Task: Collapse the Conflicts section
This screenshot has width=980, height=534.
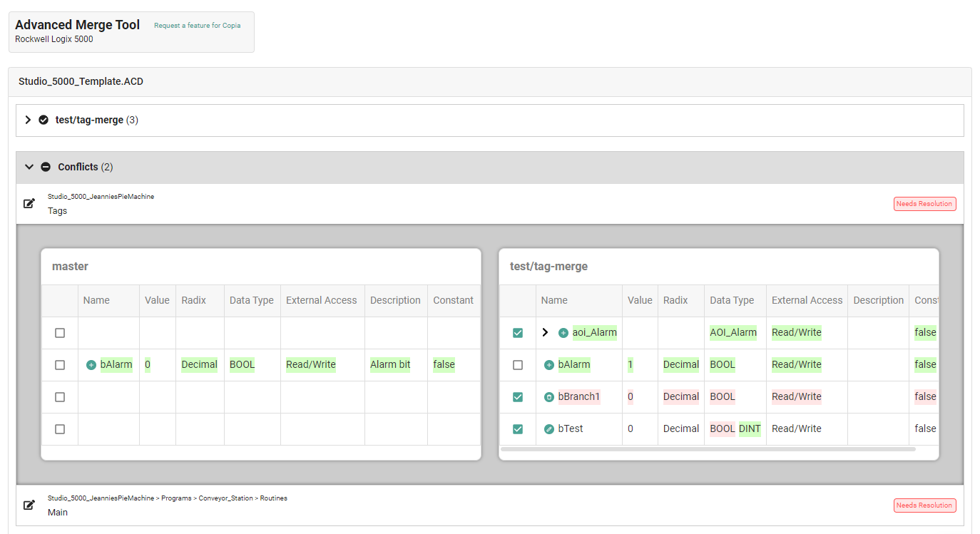Action: 29,167
